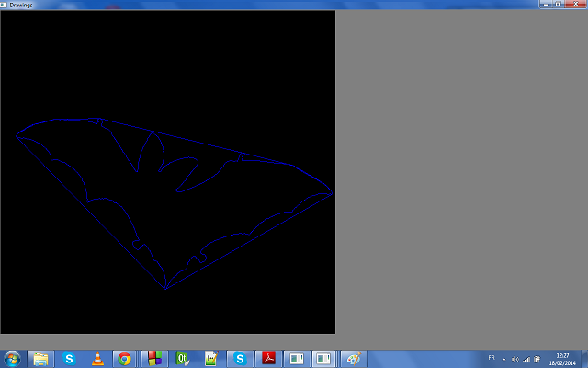Switch to Paint in the taskbar

(353, 359)
